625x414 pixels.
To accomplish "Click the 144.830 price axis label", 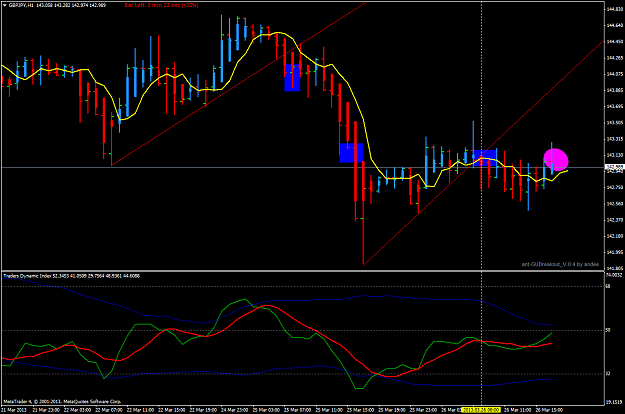I will 614,9.
